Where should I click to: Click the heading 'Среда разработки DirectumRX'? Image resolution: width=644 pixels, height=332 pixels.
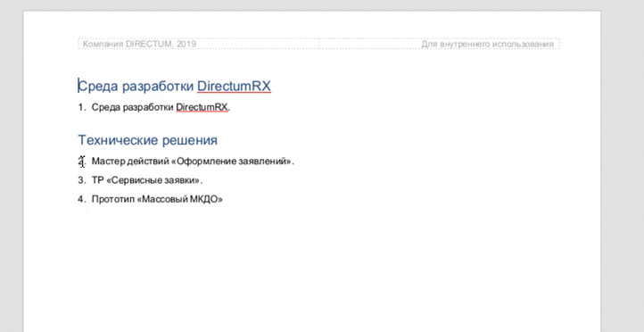coord(175,87)
